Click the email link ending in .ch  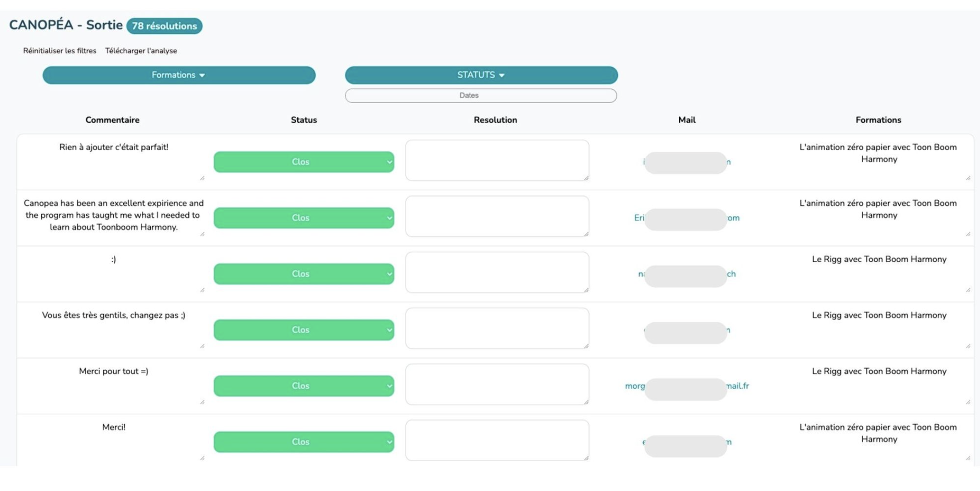coord(731,274)
